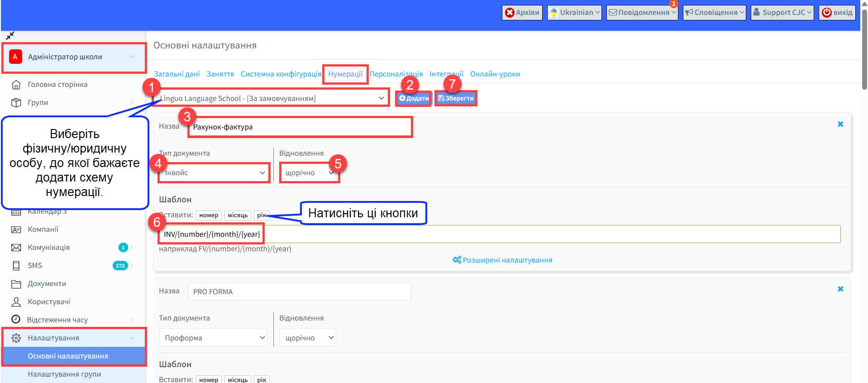
Task: Switch to Системна конфігурація tab
Action: 281,74
